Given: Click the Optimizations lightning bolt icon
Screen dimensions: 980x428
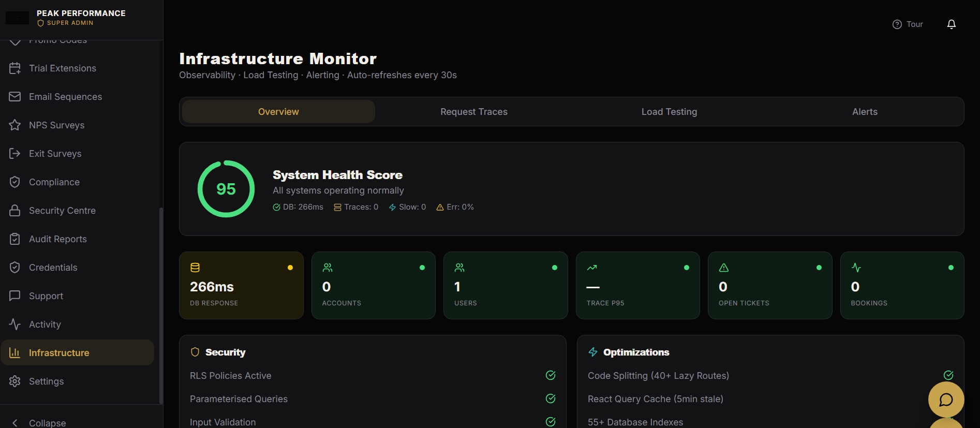Looking at the screenshot, I should coord(593,352).
